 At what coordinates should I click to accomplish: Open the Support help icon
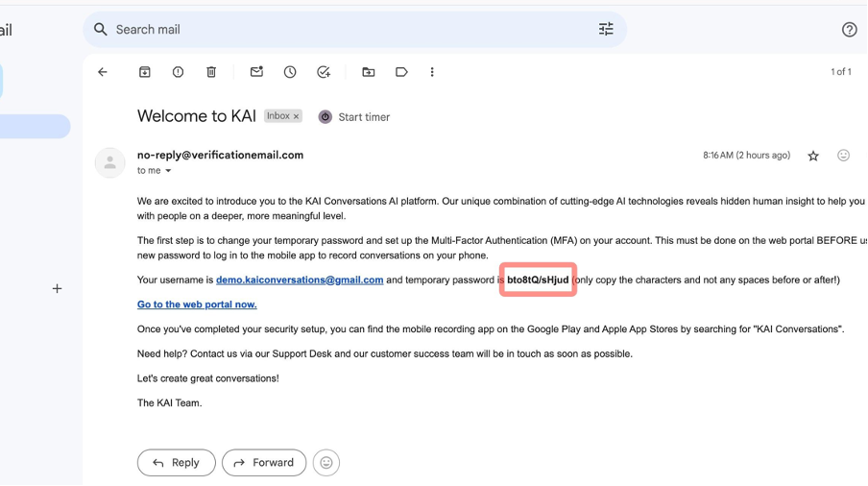coord(849,30)
